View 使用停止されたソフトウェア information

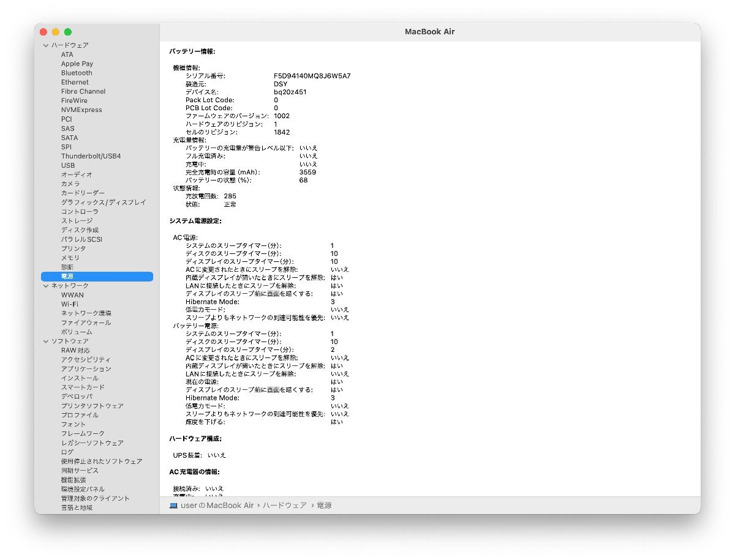[98, 461]
